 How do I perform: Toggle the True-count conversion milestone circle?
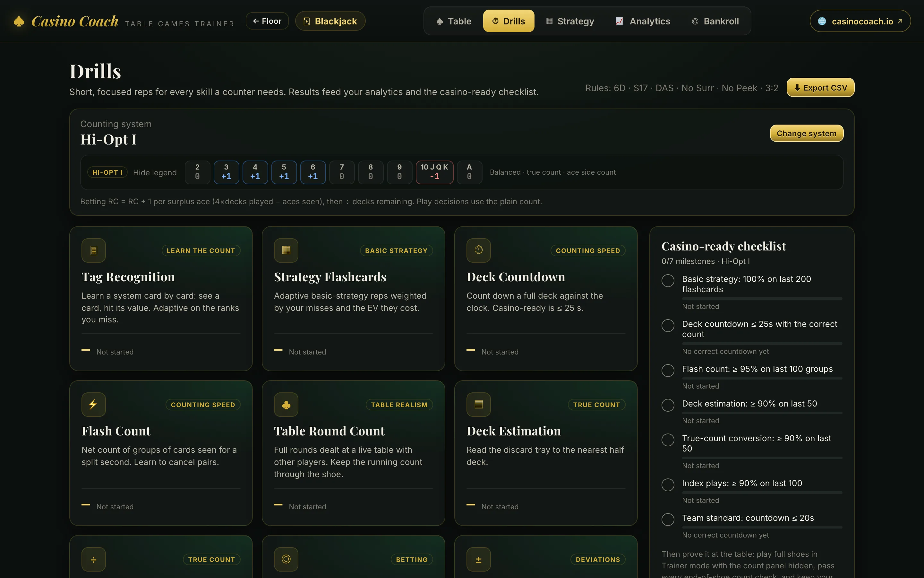coord(668,440)
